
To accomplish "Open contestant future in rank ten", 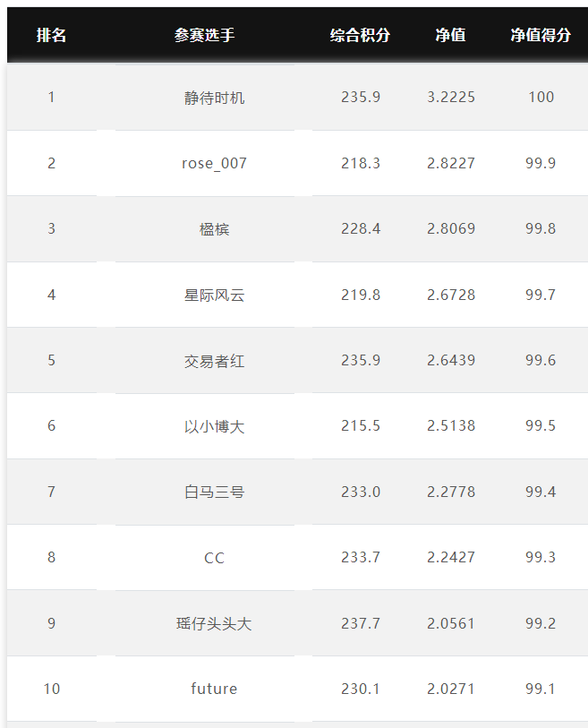I will [x=214, y=689].
